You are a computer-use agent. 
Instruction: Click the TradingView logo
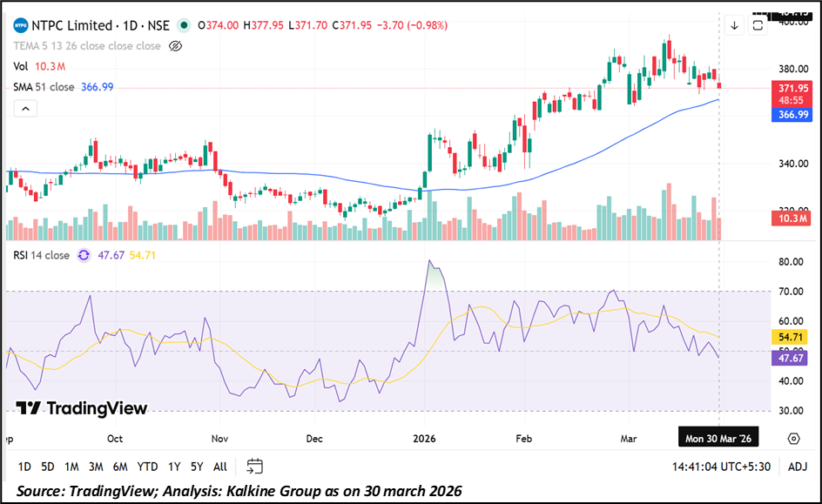tap(82, 408)
